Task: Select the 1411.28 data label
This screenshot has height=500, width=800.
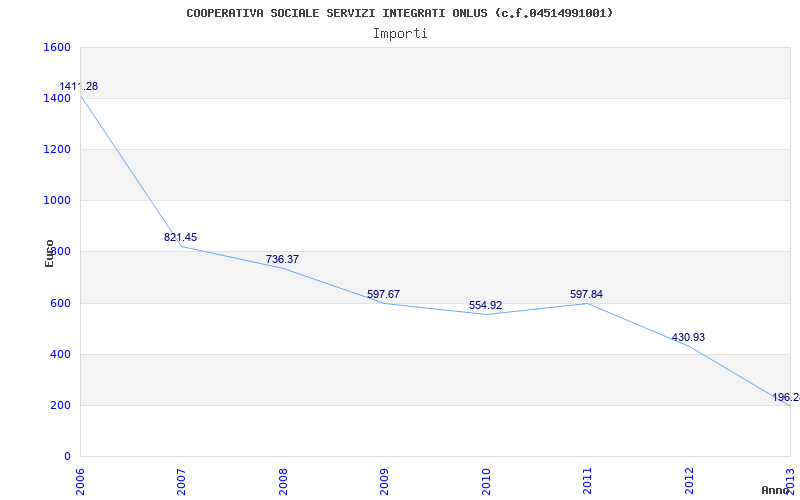Action: (x=79, y=86)
